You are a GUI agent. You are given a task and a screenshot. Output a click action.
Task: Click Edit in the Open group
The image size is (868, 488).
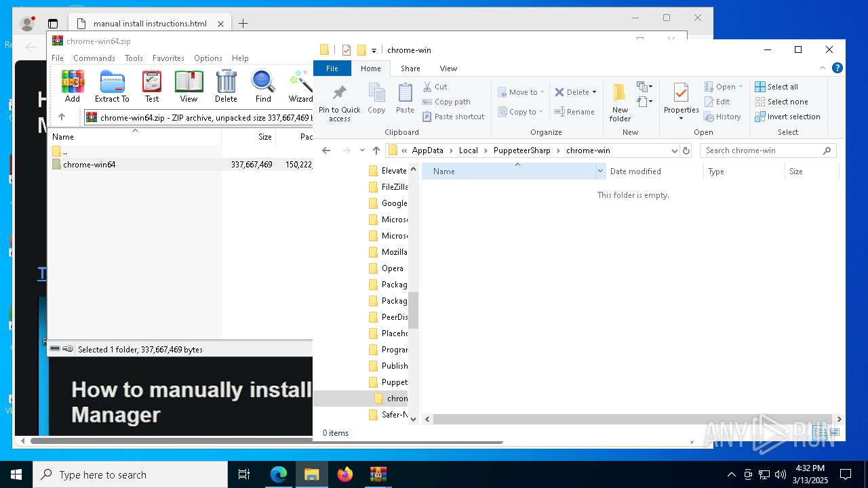pyautogui.click(x=717, y=102)
